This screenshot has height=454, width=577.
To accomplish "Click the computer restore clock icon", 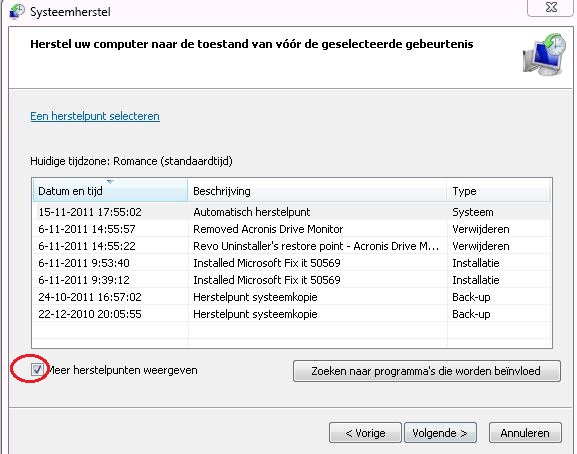I will coord(544,54).
